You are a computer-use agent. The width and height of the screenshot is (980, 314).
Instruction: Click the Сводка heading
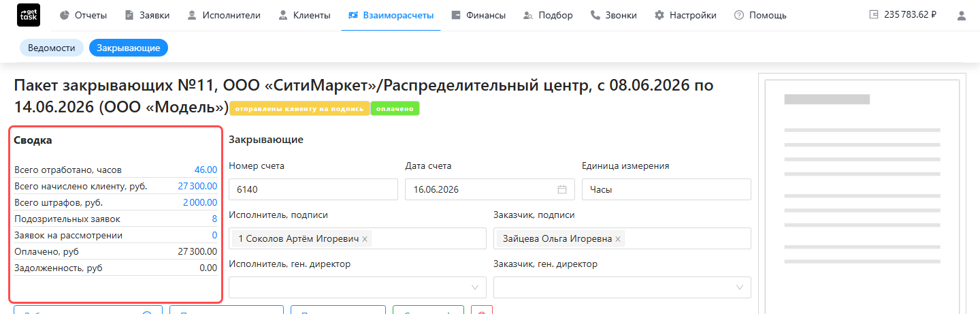(x=33, y=140)
